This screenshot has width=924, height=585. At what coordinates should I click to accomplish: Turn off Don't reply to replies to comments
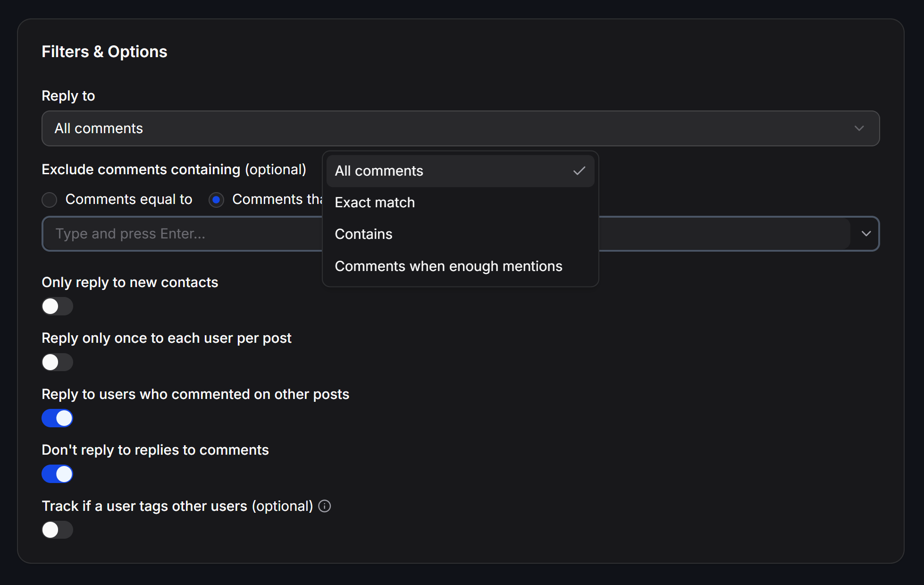point(58,474)
